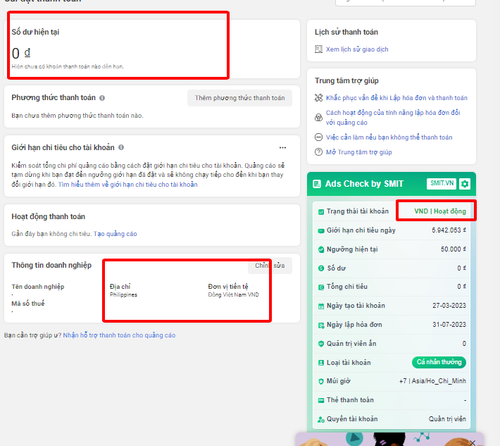500x446 pixels.
Task: Click the Múi giờ location icon
Action: [x=321, y=381]
